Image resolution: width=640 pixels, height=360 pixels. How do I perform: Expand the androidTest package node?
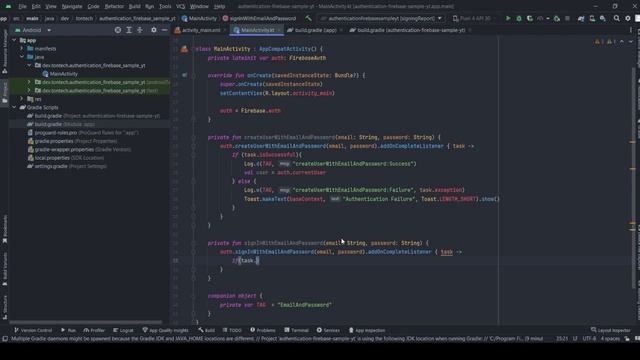pyautogui.click(x=29, y=82)
